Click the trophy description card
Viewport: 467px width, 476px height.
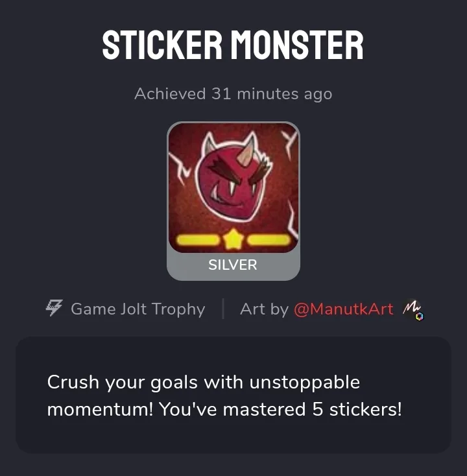click(233, 395)
